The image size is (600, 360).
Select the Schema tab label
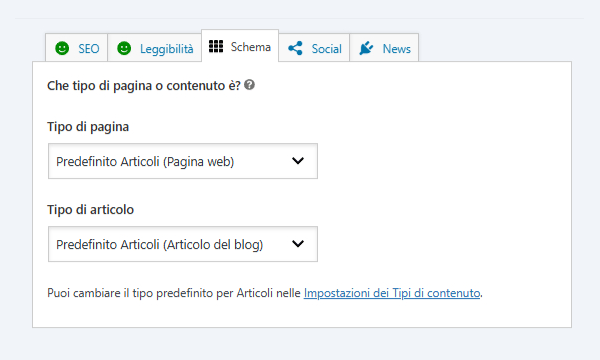(x=251, y=47)
